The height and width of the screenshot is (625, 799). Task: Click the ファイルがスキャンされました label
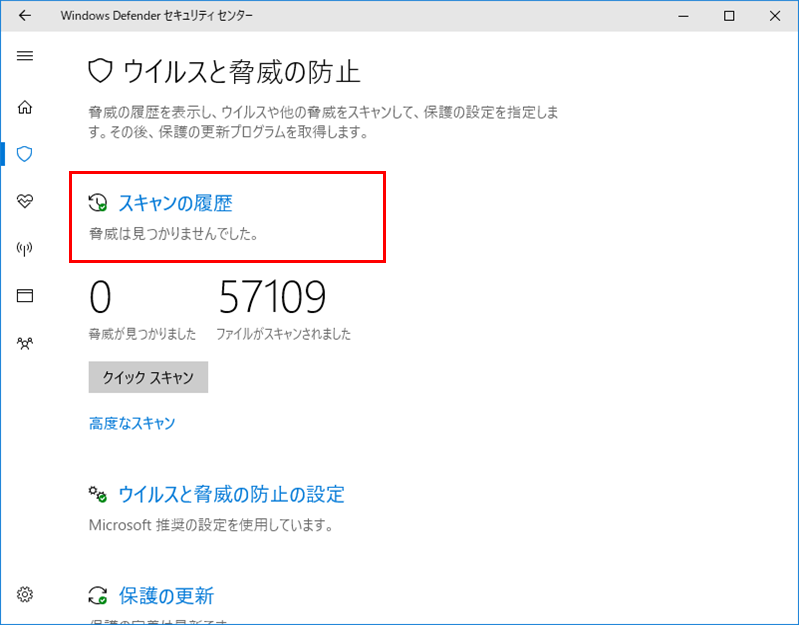[x=283, y=334]
